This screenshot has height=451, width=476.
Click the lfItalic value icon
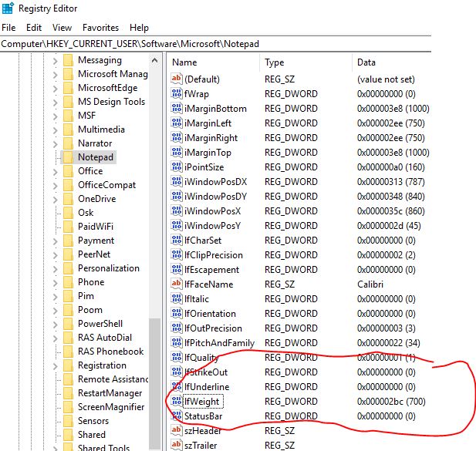[x=177, y=298]
